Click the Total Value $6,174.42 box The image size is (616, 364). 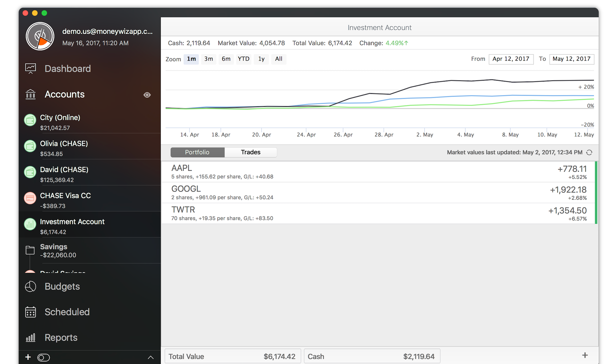[x=233, y=356]
